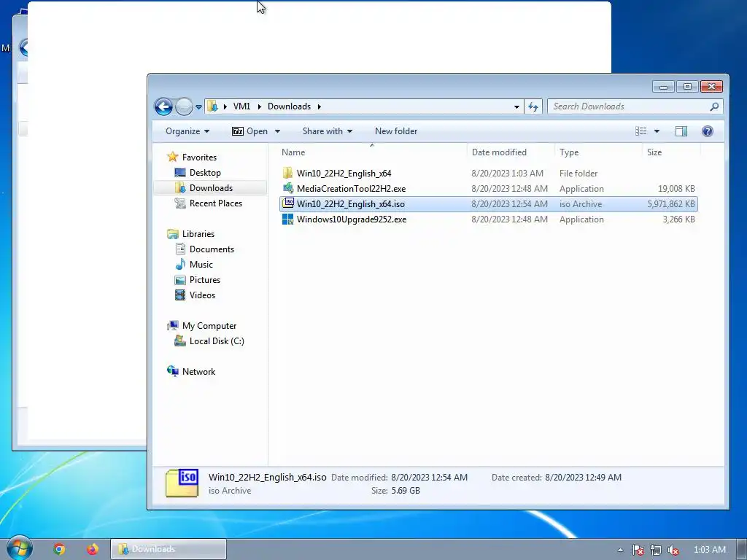Viewport: 747px width, 560px height.
Task: Open the Organize menu
Action: point(187,131)
